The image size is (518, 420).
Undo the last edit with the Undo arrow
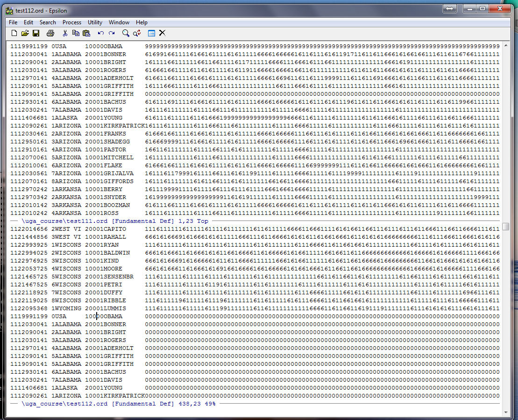(x=101, y=33)
